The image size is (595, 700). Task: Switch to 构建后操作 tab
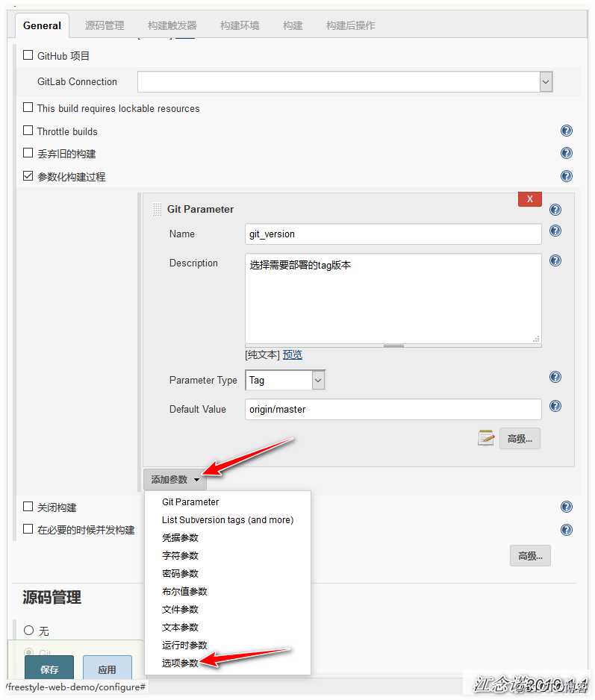click(x=350, y=25)
